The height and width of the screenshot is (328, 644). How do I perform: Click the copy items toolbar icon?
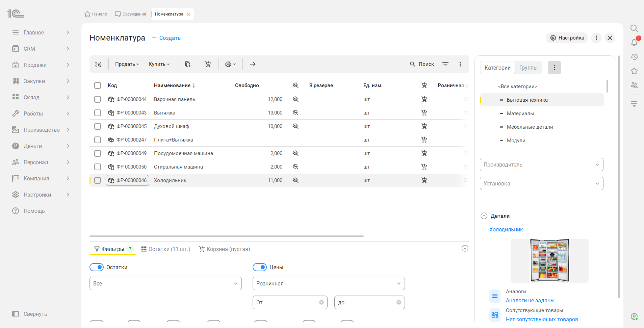(x=188, y=64)
